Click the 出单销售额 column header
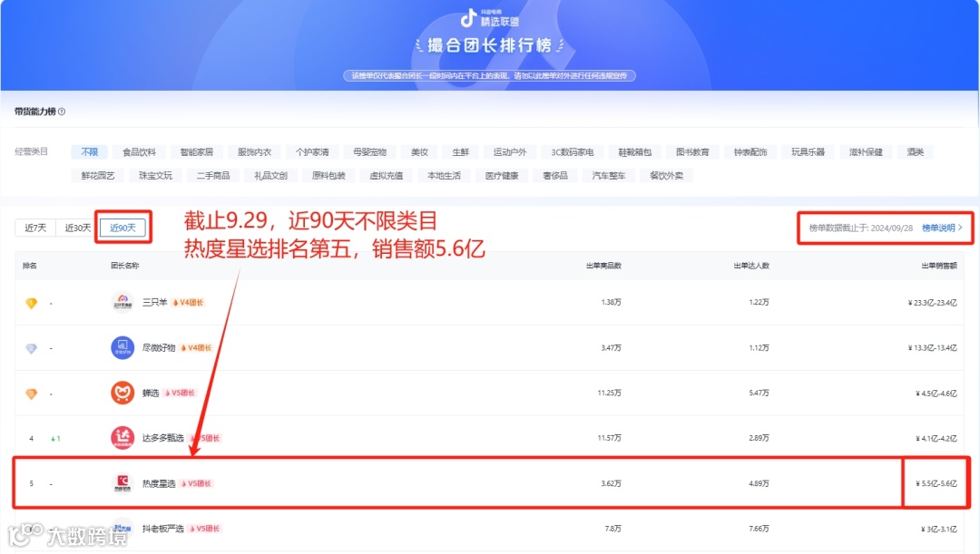980x554 pixels. pyautogui.click(x=939, y=266)
